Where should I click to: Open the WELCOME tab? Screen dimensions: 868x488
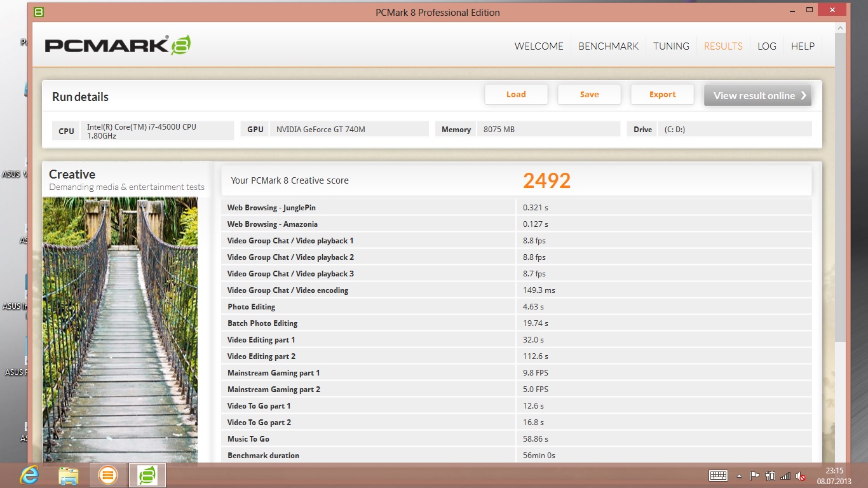(539, 46)
